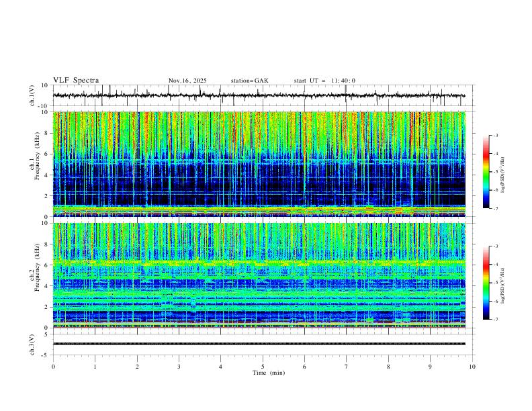Screen dimensions: 532x411
Task: Click the "station=GAK" label
Action: (x=249, y=81)
